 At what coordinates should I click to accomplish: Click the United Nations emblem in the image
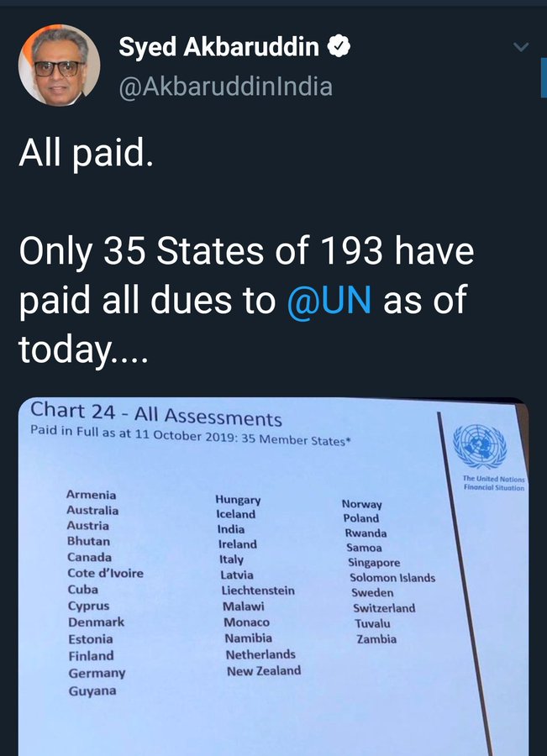click(x=480, y=447)
